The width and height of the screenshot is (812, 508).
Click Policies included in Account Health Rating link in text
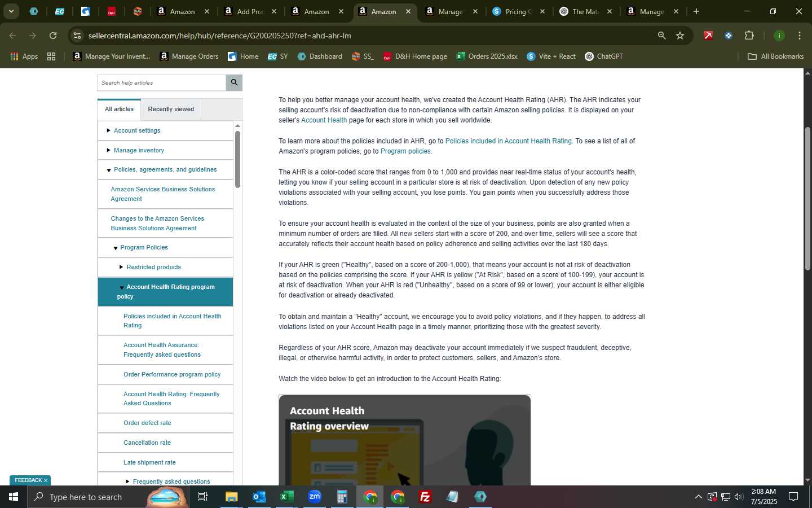pos(508,141)
